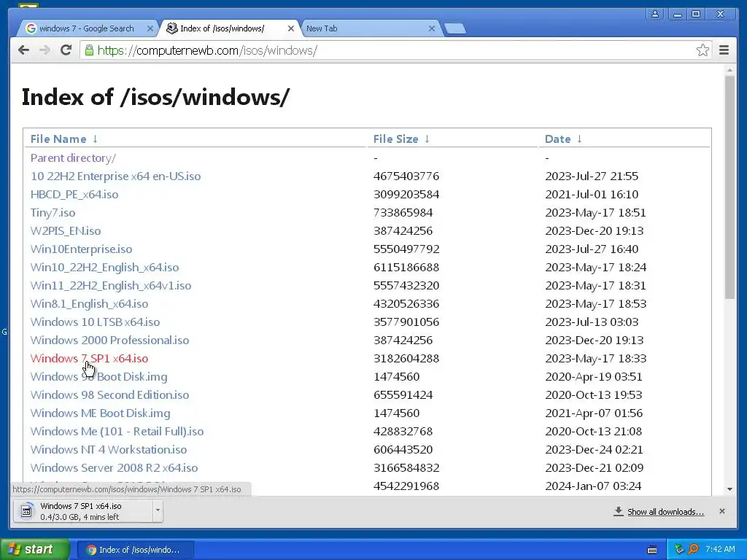Click Windows 2000 Professional.iso link
This screenshot has width=747, height=560.
pyautogui.click(x=109, y=340)
